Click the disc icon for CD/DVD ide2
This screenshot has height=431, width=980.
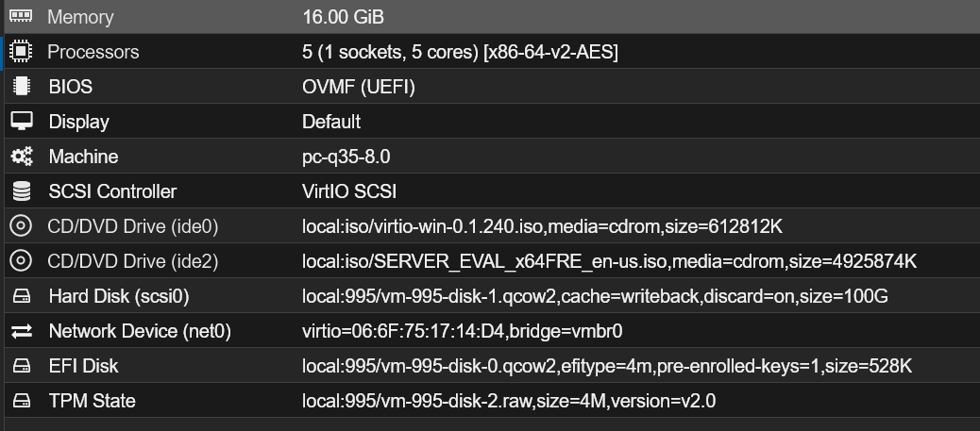[21, 261]
